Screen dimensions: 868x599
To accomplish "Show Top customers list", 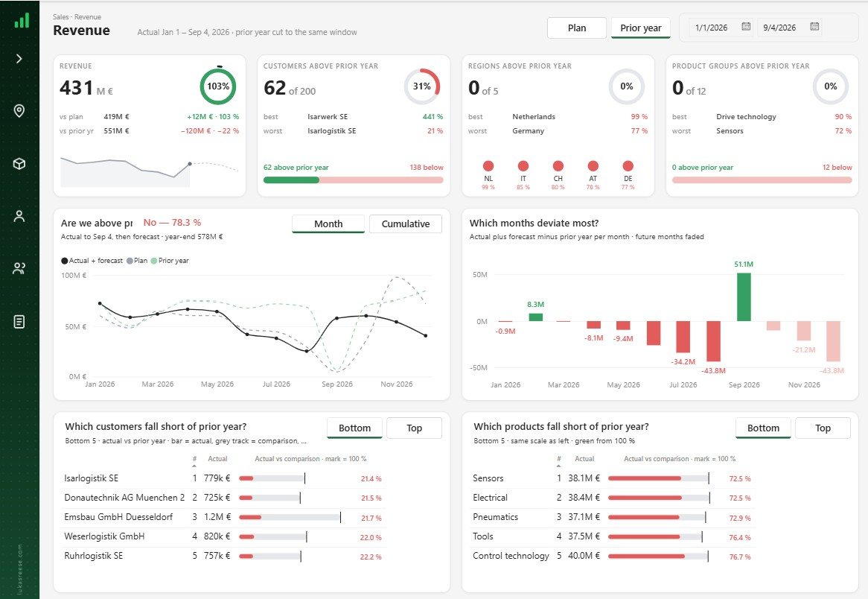I will [414, 428].
